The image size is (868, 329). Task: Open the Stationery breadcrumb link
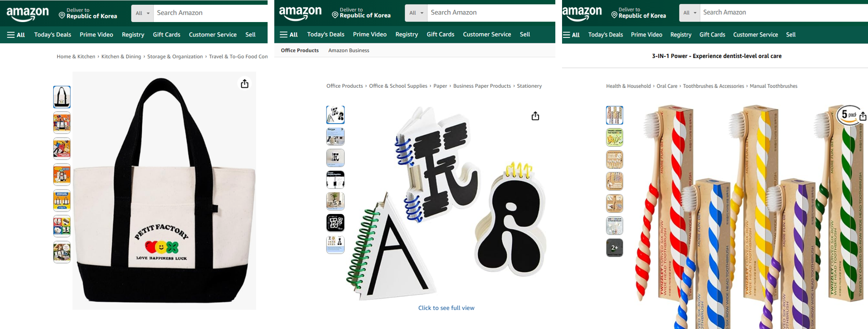pyautogui.click(x=529, y=86)
